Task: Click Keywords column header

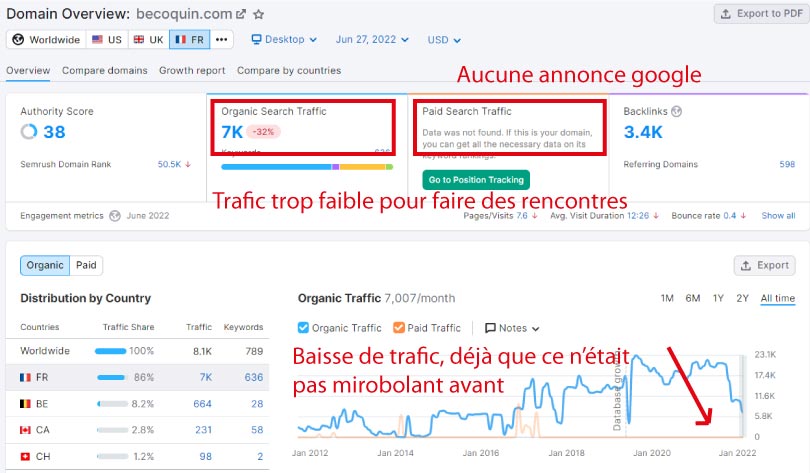Action: [x=243, y=327]
